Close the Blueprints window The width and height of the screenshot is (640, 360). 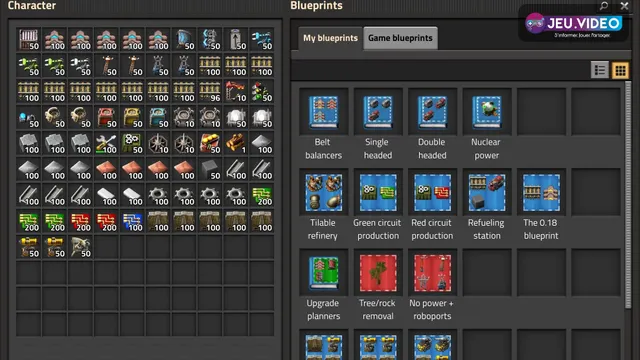coord(624,5)
